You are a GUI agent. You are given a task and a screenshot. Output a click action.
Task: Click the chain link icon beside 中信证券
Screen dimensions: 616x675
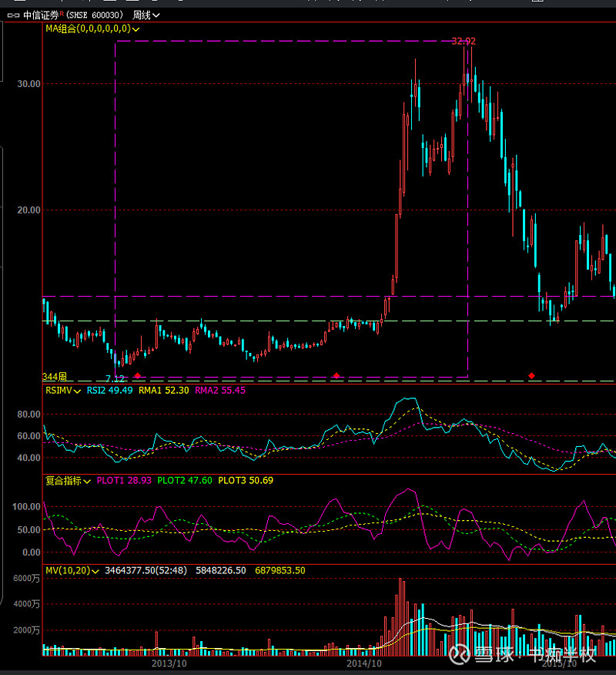coord(13,15)
